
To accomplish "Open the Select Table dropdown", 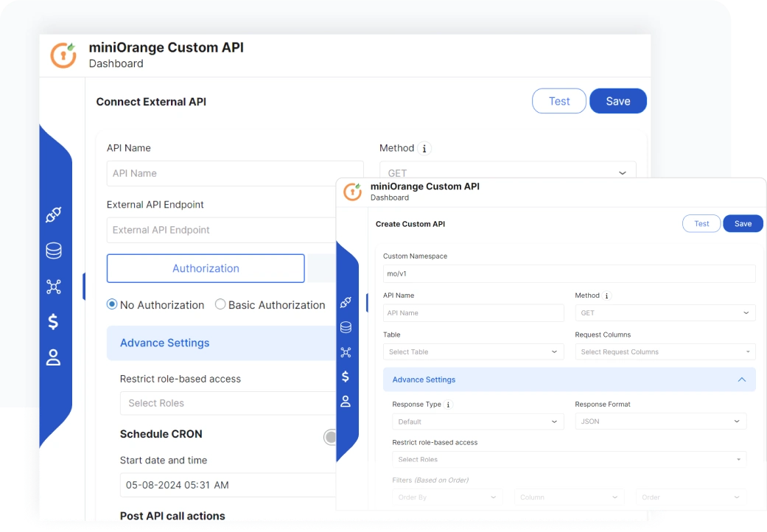I will coord(474,352).
